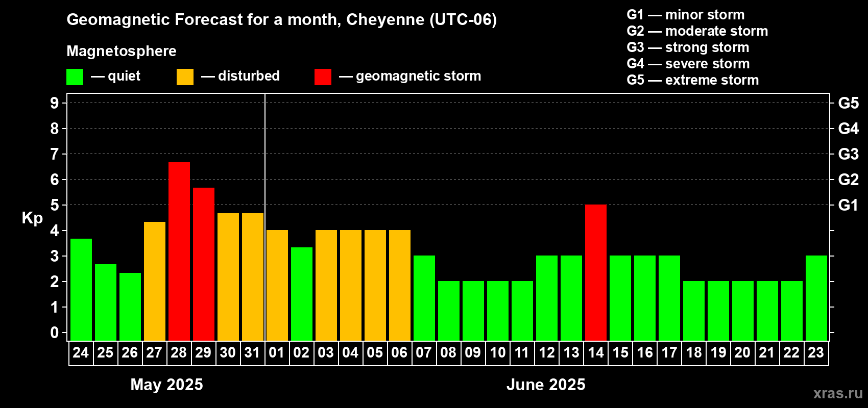Viewport: 868px width, 408px height.
Task: Click the green bar for June 07
Action: click(424, 298)
